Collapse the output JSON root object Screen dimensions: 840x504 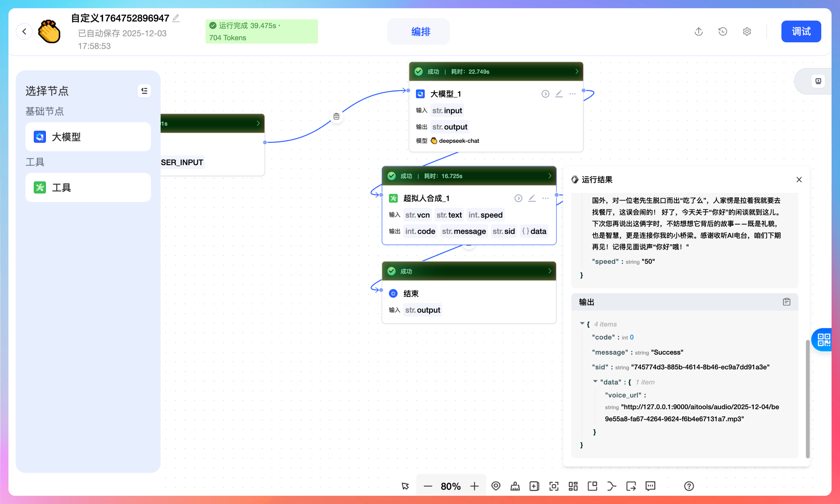[x=582, y=324]
